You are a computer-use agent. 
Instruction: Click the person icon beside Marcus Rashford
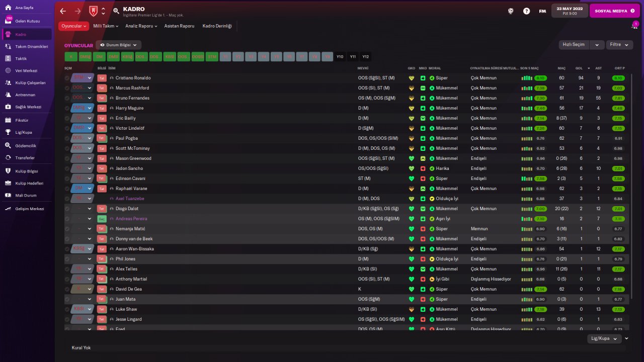click(112, 88)
